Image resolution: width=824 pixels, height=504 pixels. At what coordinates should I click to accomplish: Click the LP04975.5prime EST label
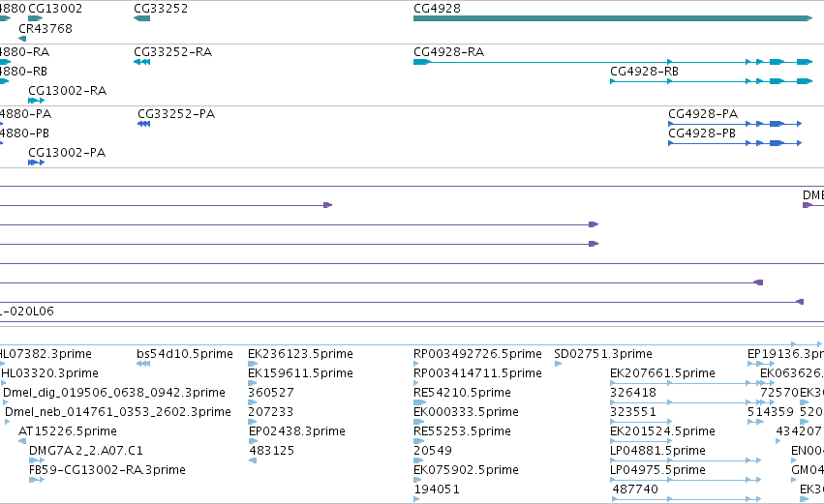[x=657, y=470]
